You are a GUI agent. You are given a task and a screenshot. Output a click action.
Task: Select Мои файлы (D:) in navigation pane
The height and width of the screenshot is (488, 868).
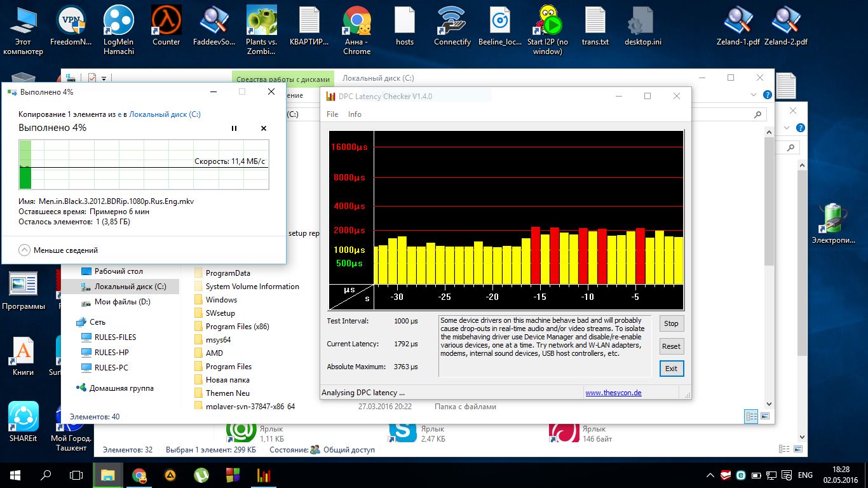[122, 302]
